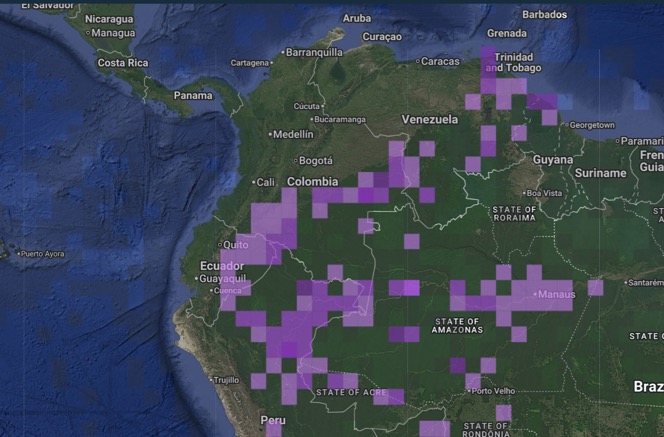Select the Guyana country label
Screen dimensions: 664x437
point(553,160)
